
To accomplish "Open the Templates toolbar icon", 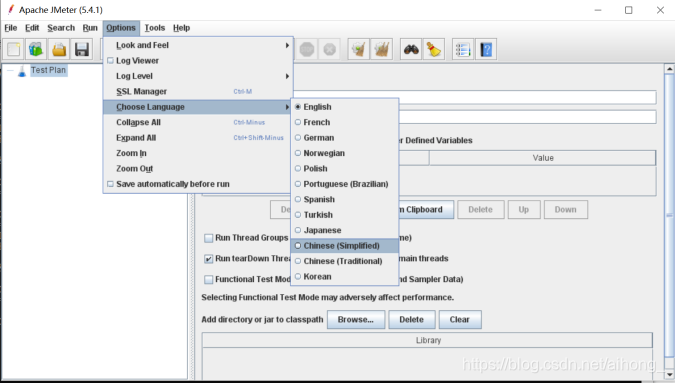I will 36,49.
